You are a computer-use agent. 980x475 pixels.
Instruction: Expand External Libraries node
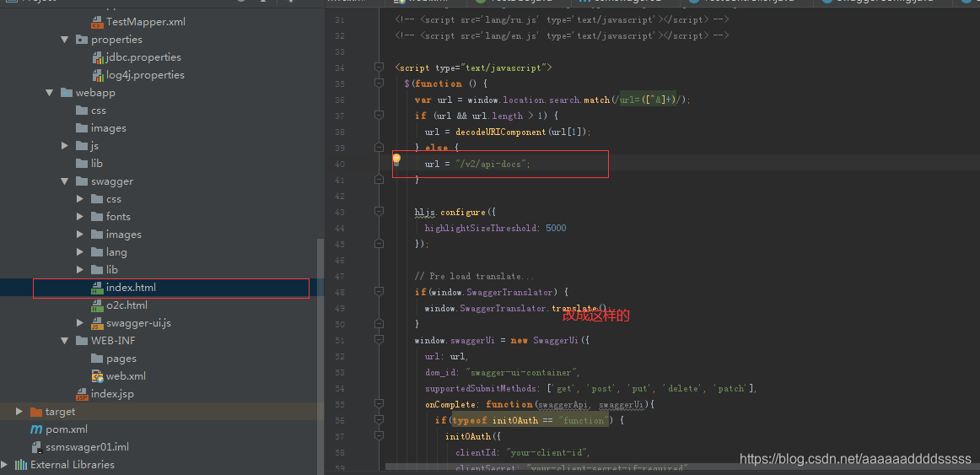point(3,465)
